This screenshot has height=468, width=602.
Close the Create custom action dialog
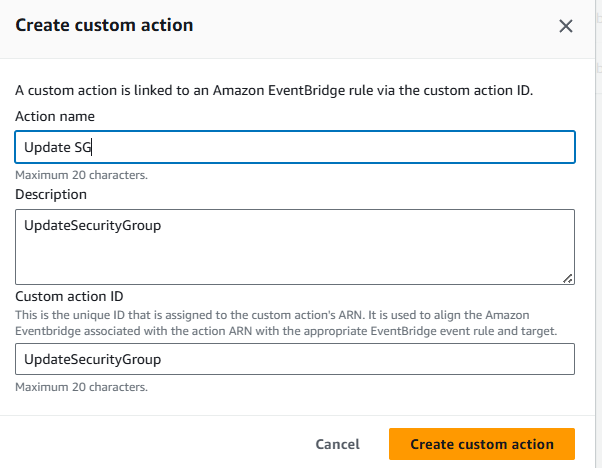(566, 26)
